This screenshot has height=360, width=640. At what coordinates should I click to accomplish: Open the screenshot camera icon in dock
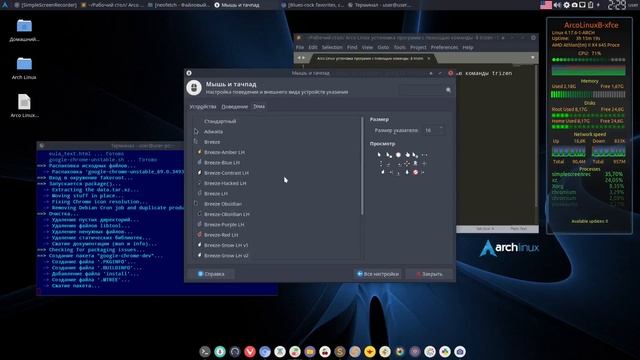[x=460, y=351]
